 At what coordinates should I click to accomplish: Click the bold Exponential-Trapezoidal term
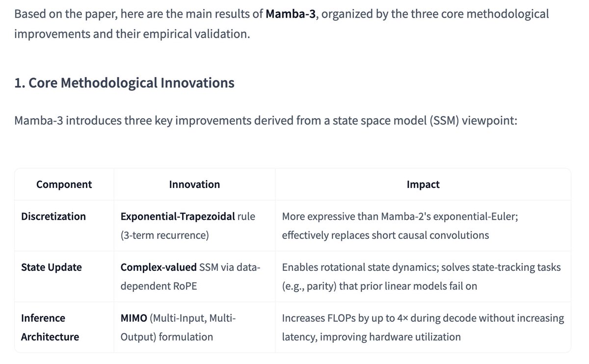click(178, 216)
